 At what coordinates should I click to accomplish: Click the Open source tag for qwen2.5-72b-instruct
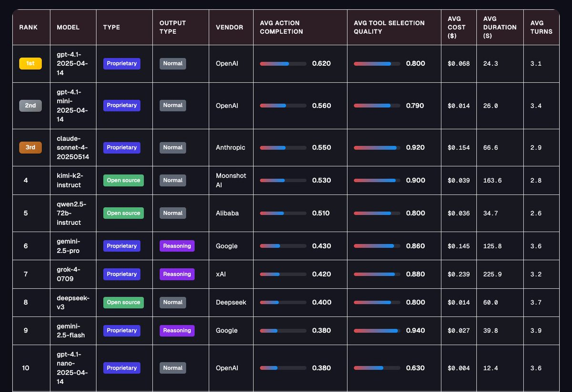point(123,213)
